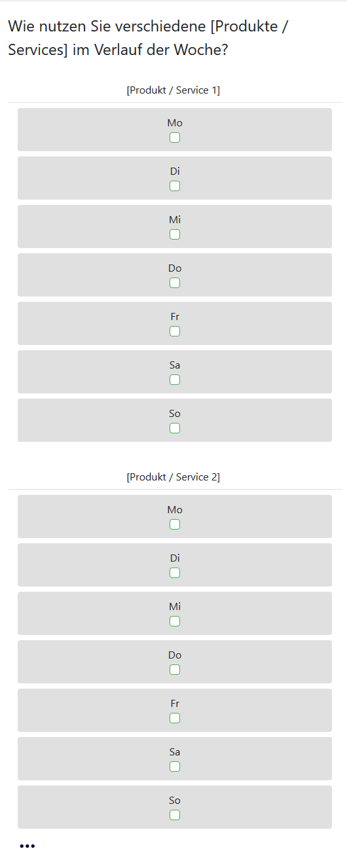Click the weekly usage question text
The width and height of the screenshot is (347, 868).
(149, 38)
